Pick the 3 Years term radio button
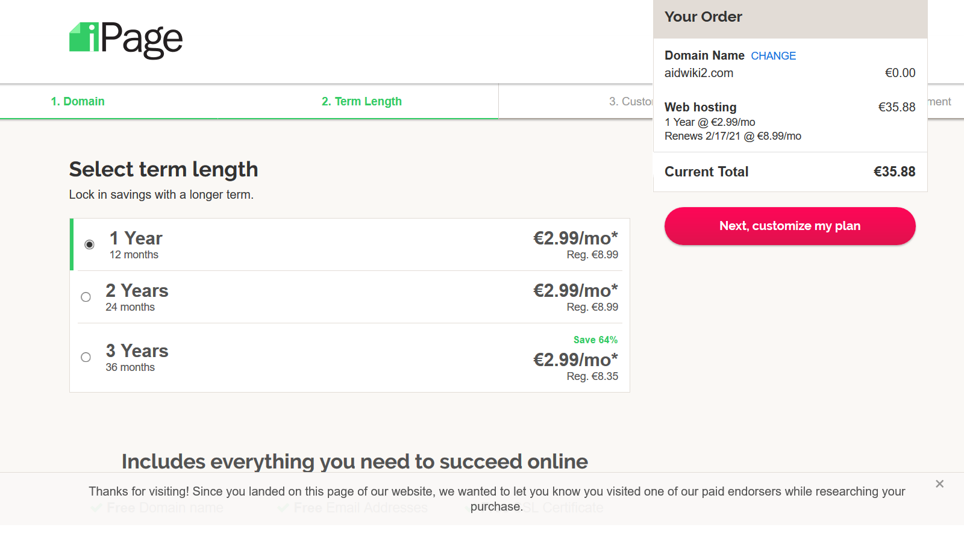 [86, 357]
